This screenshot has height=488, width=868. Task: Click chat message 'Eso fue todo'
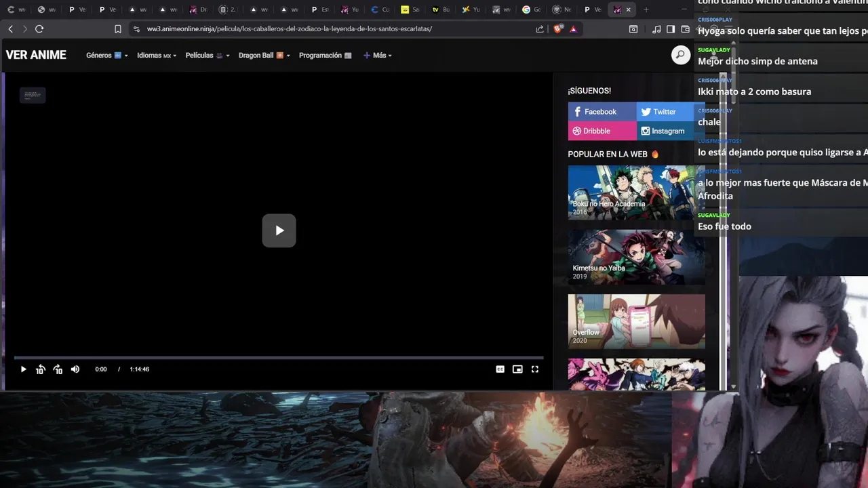(724, 226)
